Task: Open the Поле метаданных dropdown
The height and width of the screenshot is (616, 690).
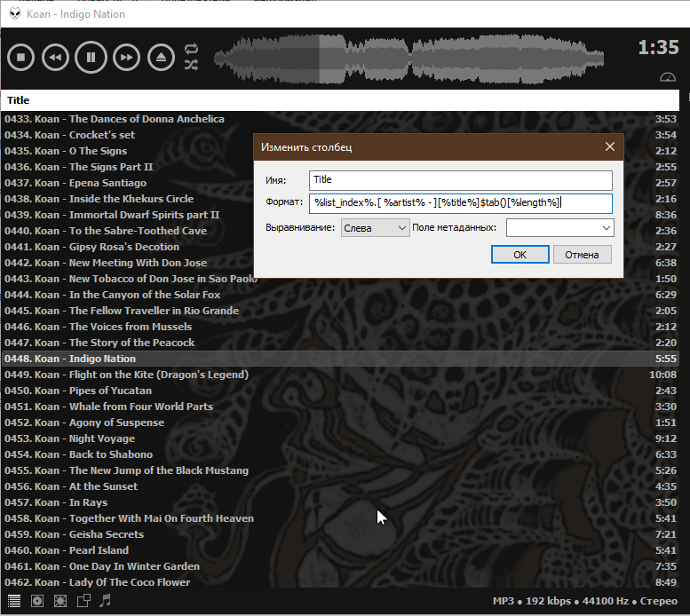Action: 559,228
